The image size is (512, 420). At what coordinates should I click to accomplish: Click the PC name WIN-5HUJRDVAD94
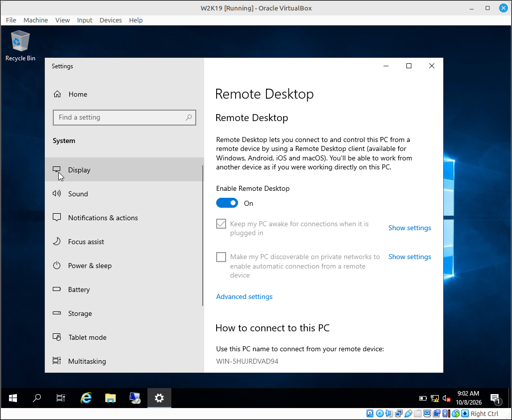(247, 361)
